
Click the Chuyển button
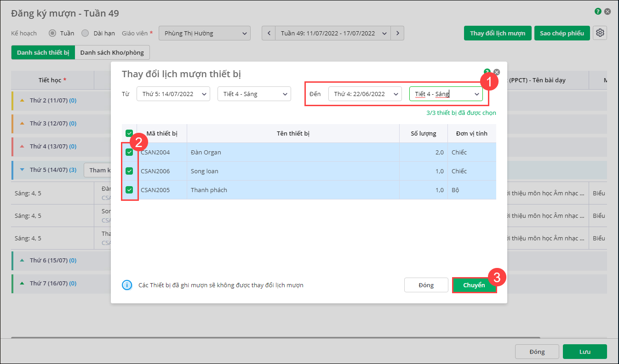474,285
